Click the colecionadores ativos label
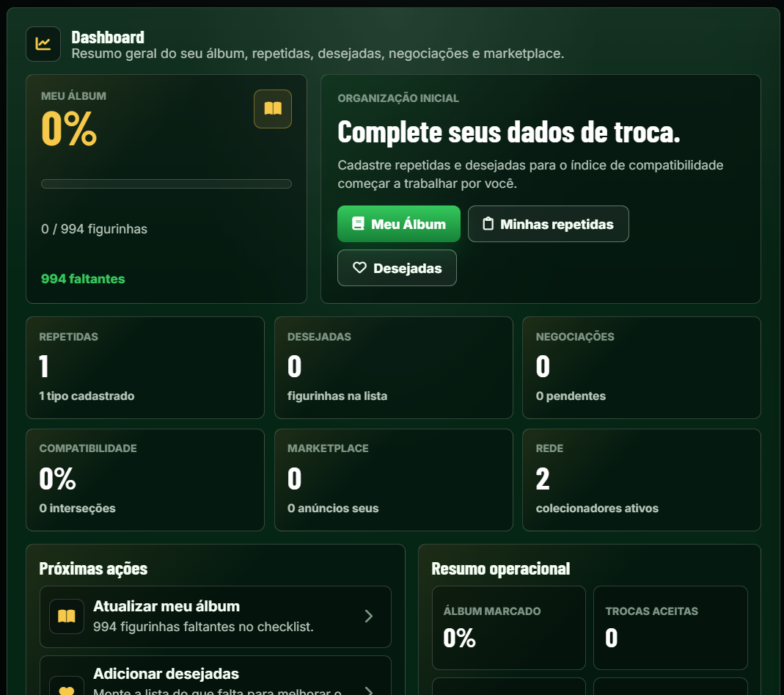The width and height of the screenshot is (784, 695). [597, 509]
